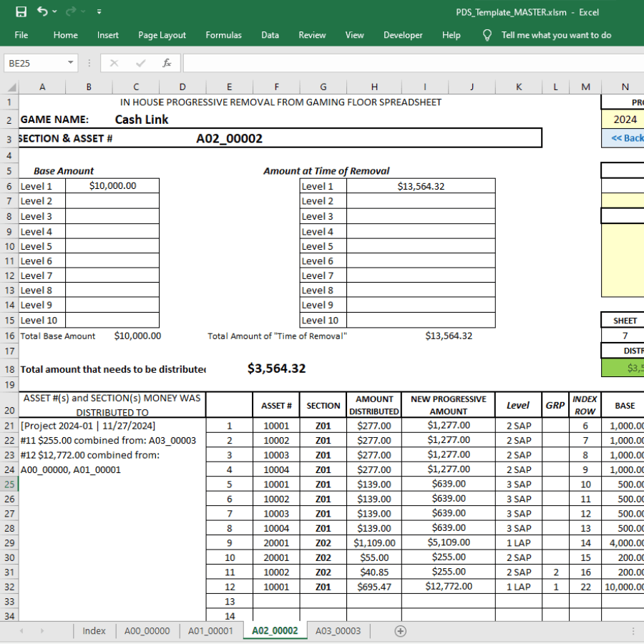Click the Level 1 base amount $10,000.00

[x=112, y=185]
